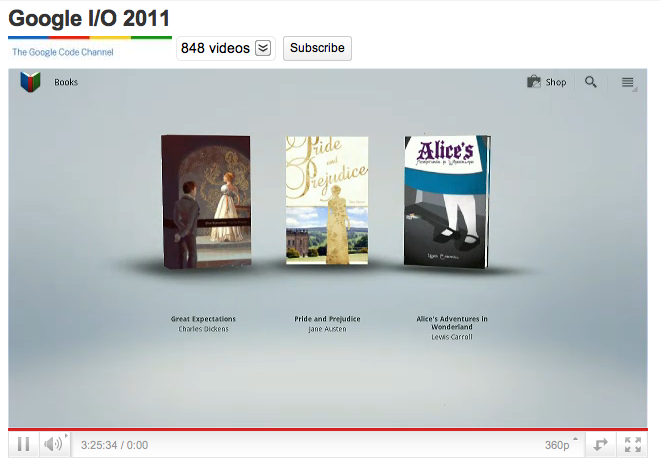This screenshot has height=466, width=660.
Task: Expand the 848 videos dropdown arrow
Action: (x=263, y=48)
